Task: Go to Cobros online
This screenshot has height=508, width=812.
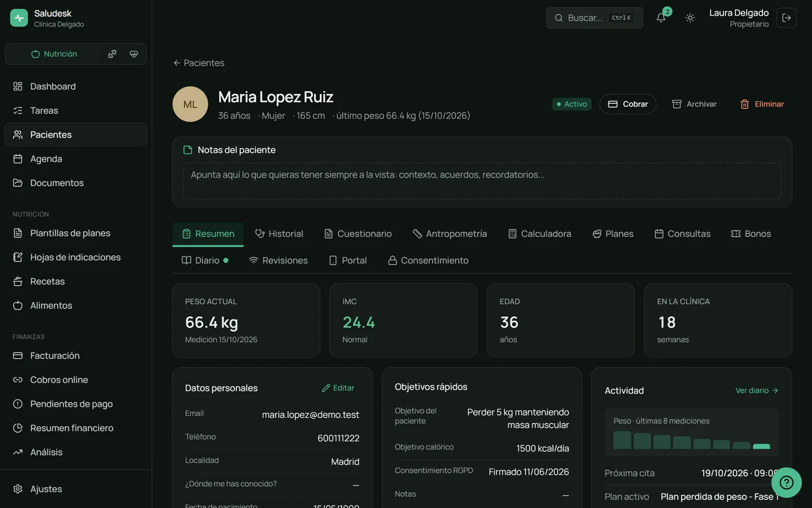Action: [x=76, y=379]
